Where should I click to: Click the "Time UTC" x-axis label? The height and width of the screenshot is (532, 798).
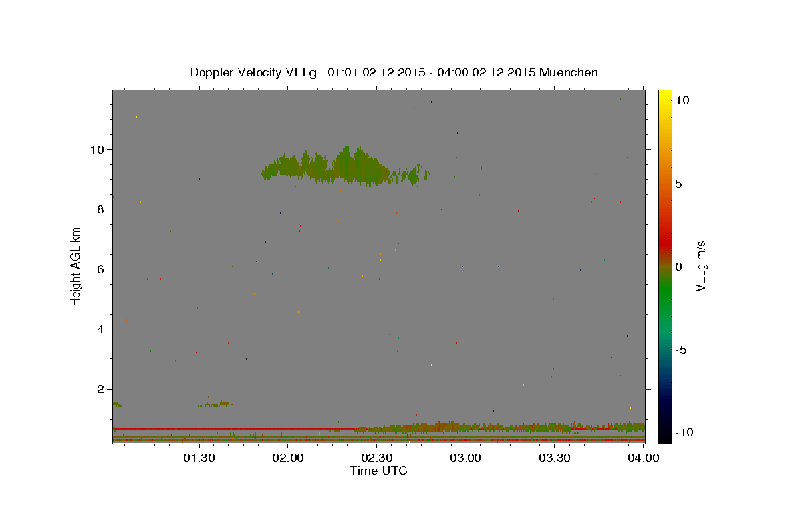coord(378,471)
